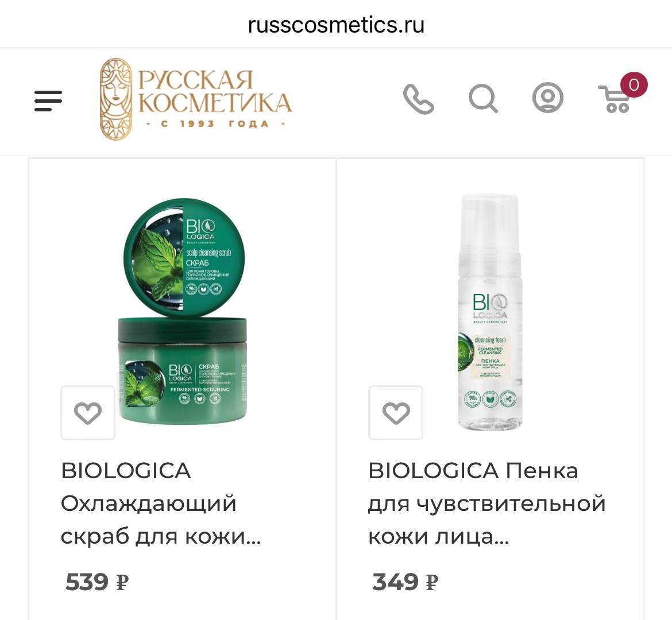The width and height of the screenshot is (672, 620).
Task: Open the hamburger navigation menu
Action: pyautogui.click(x=48, y=100)
